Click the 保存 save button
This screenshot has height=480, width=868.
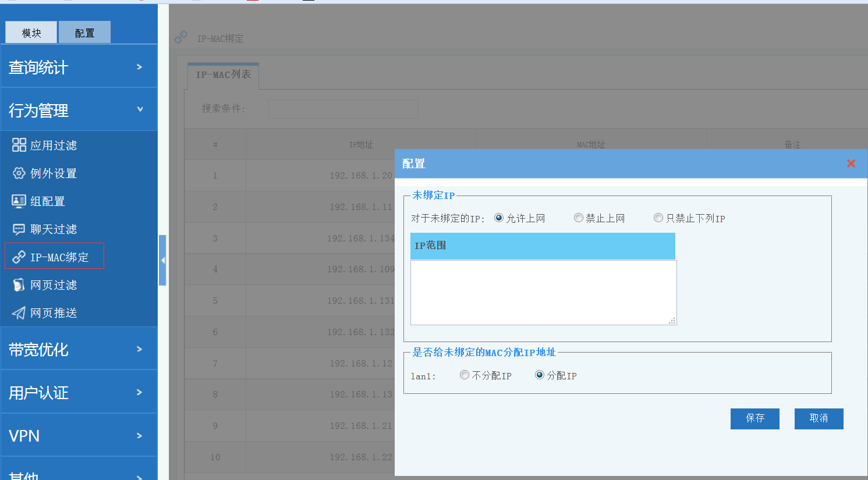pos(754,418)
